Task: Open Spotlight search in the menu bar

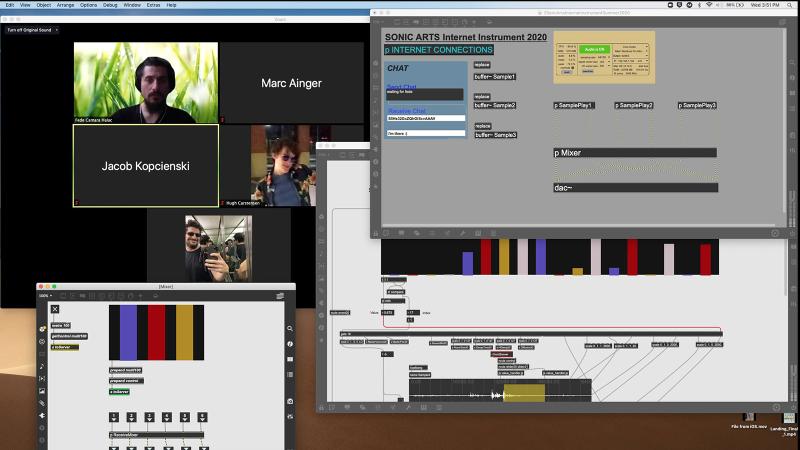Action: pyautogui.click(x=790, y=5)
